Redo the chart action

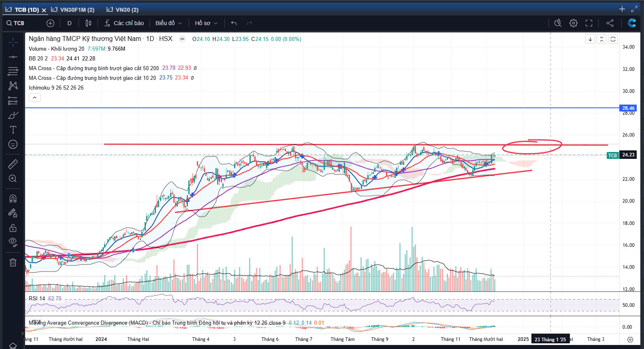(x=249, y=23)
